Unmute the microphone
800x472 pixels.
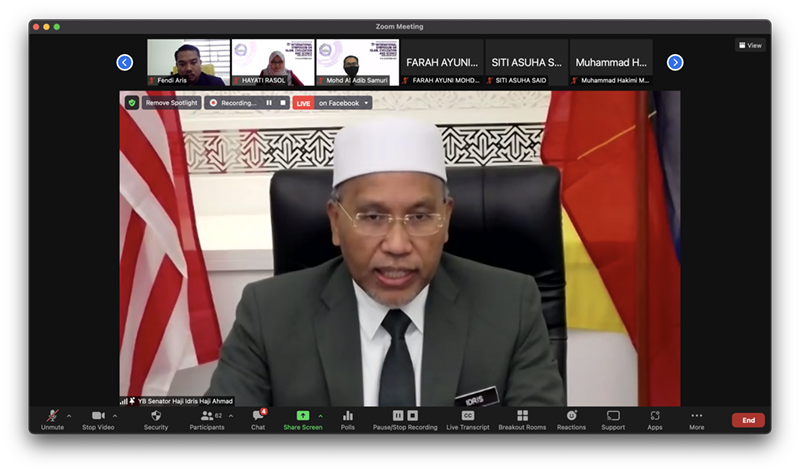coord(52,416)
